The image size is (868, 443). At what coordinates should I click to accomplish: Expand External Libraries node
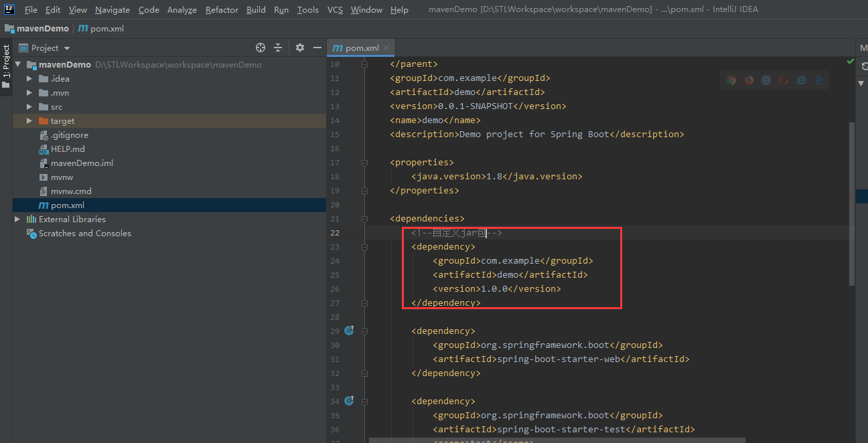point(17,219)
